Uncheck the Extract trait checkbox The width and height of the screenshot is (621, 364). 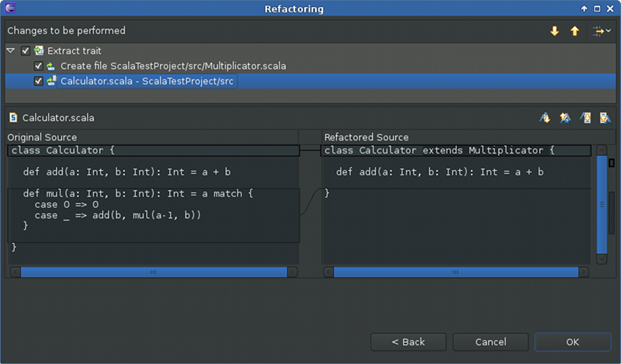pos(26,51)
